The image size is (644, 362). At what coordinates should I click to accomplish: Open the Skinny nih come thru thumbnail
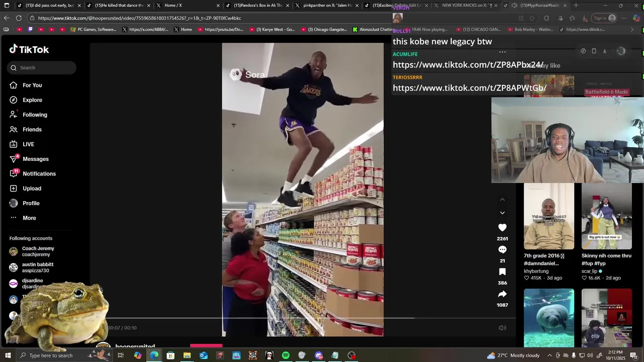click(x=607, y=216)
